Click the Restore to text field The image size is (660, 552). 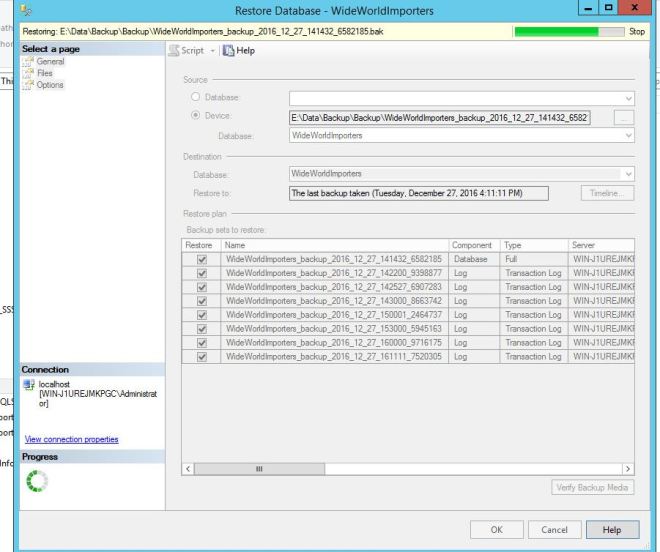click(x=419, y=193)
